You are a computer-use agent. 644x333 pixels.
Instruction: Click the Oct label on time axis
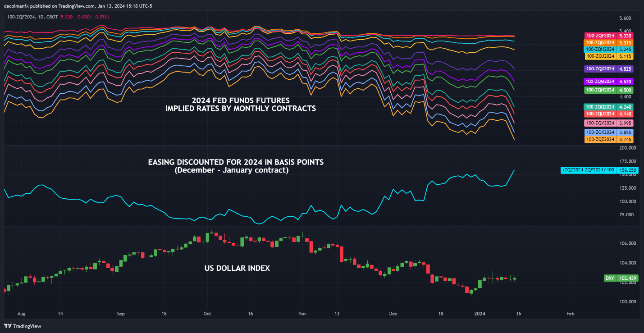[x=207, y=313]
